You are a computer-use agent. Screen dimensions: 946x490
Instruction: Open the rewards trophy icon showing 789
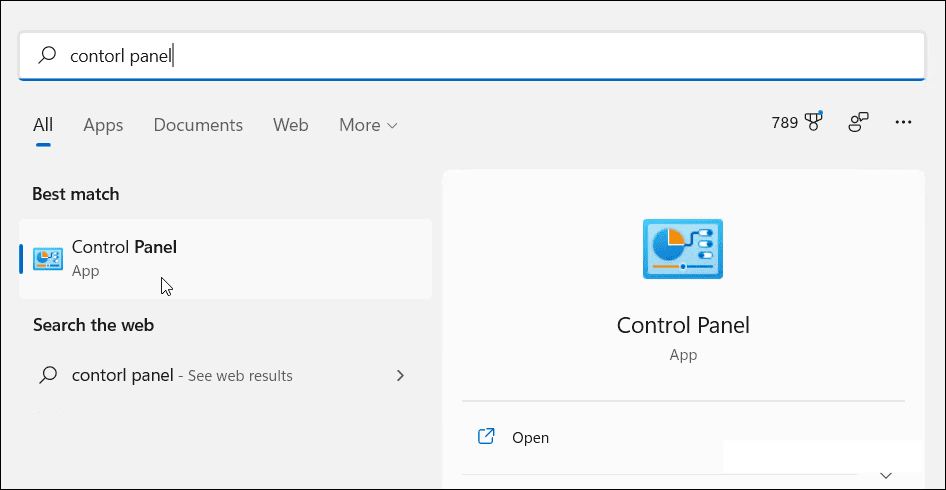[x=811, y=123]
